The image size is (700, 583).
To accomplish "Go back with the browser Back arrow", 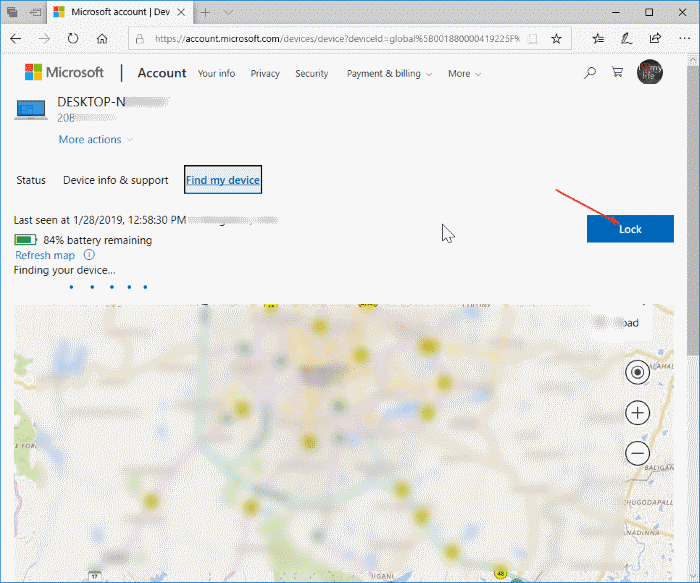I will coord(16,39).
